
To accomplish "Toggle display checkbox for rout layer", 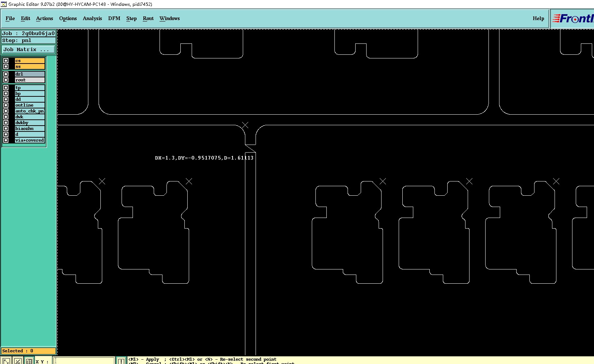I will click(x=6, y=80).
